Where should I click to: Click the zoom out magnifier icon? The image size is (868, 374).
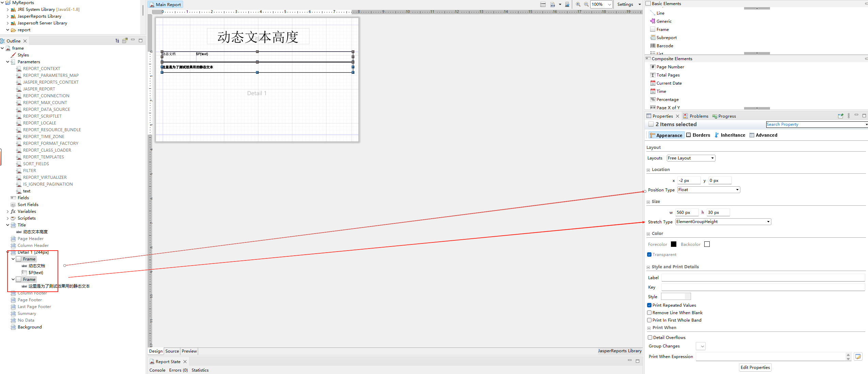tap(586, 4)
